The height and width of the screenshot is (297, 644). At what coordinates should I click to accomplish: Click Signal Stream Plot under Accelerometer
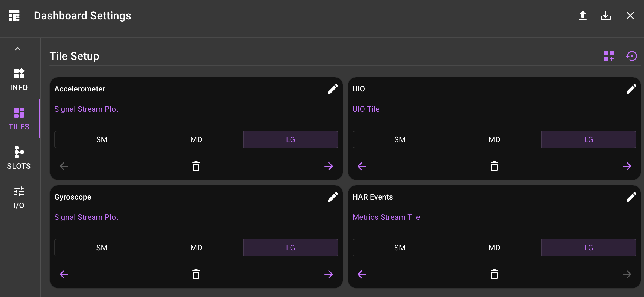[x=86, y=109]
